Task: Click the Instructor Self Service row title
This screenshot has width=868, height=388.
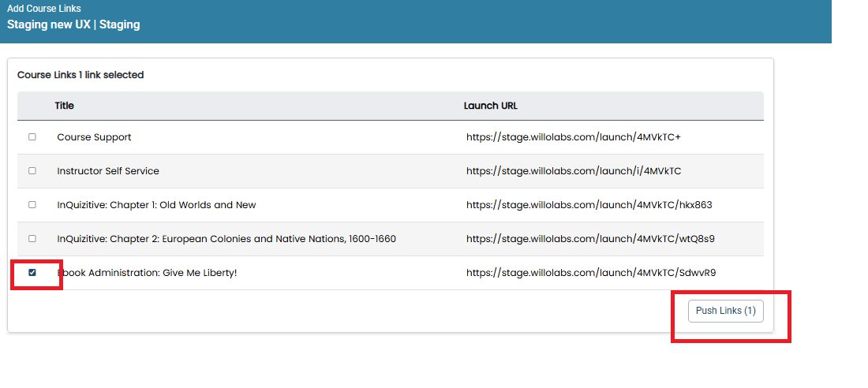Action: 108,171
